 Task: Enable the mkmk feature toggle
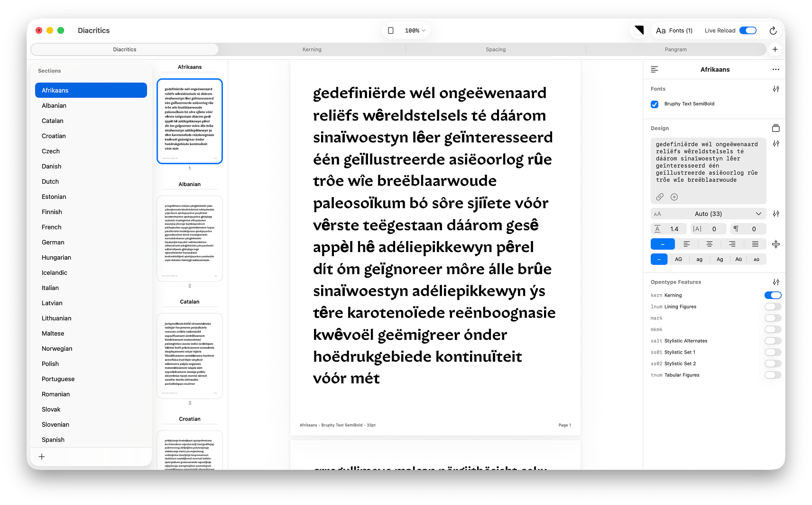[x=773, y=329]
